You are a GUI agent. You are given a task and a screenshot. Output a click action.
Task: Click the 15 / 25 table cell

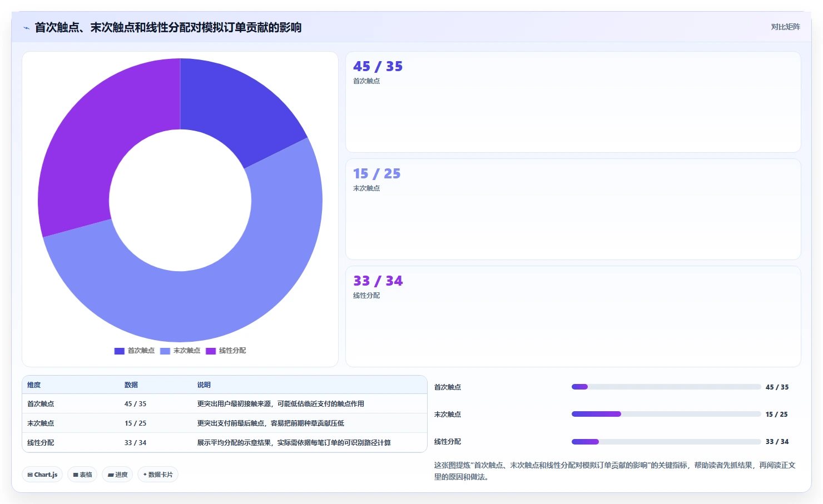pyautogui.click(x=135, y=423)
